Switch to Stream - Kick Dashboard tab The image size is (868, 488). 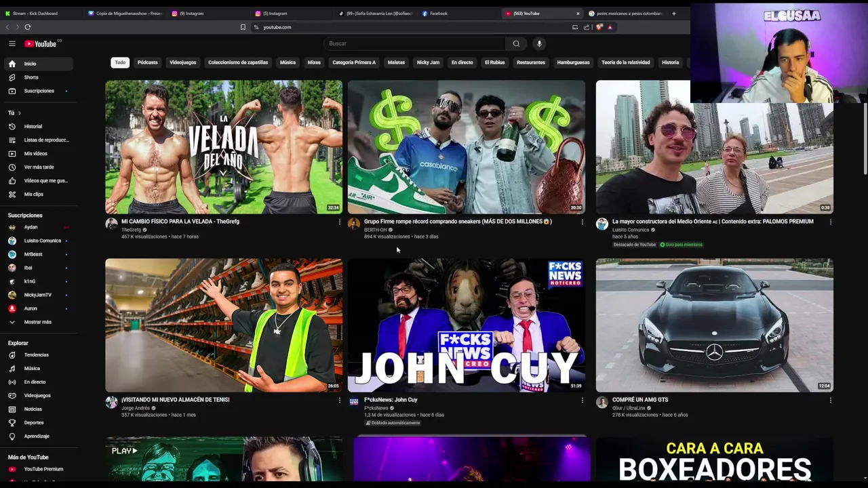(x=42, y=14)
